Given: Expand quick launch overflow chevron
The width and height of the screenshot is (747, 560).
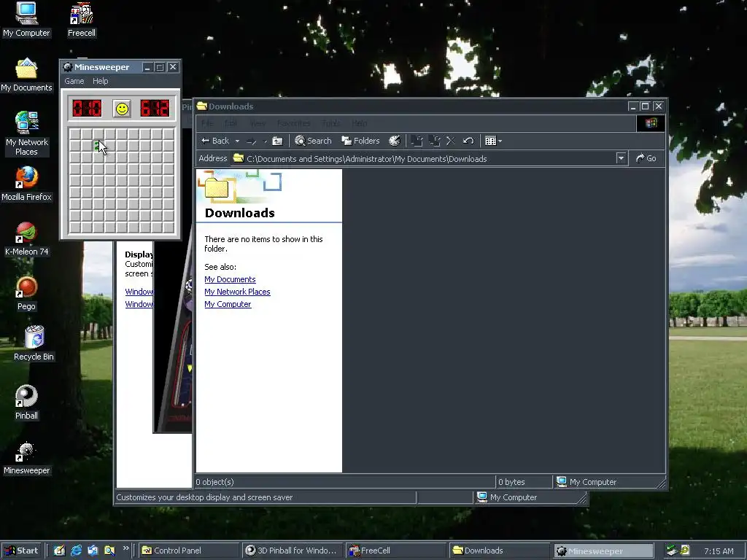Looking at the screenshot, I should click(x=125, y=548).
